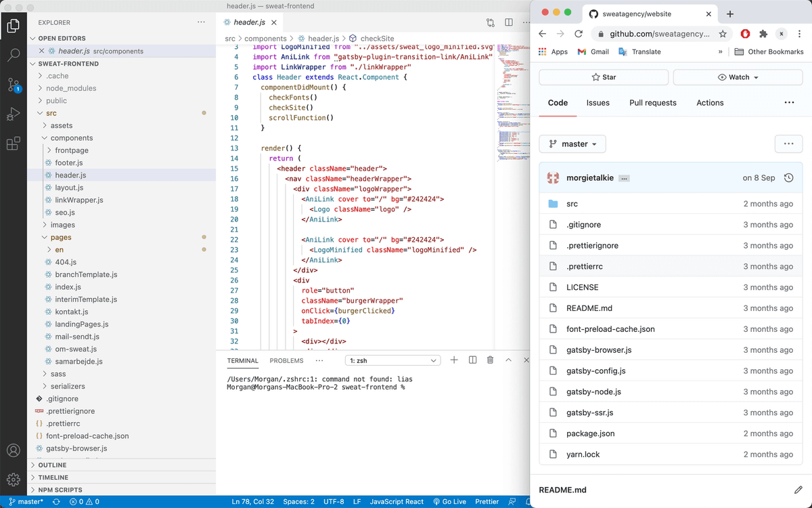Open the master branch dropdown
The width and height of the screenshot is (812, 508).
click(x=572, y=144)
